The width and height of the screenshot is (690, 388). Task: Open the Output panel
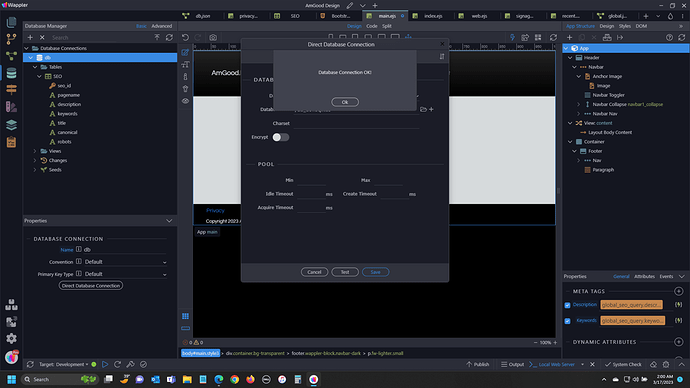click(x=513, y=364)
